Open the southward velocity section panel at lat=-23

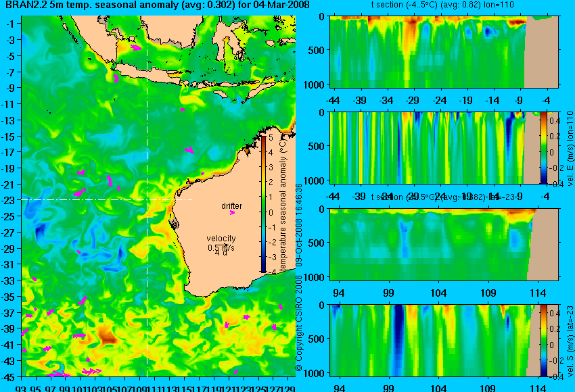point(444,341)
